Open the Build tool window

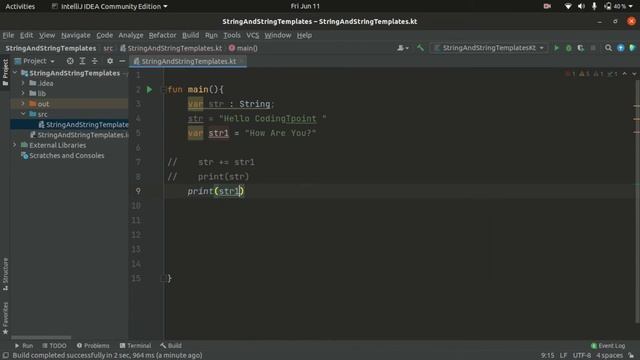click(171, 346)
